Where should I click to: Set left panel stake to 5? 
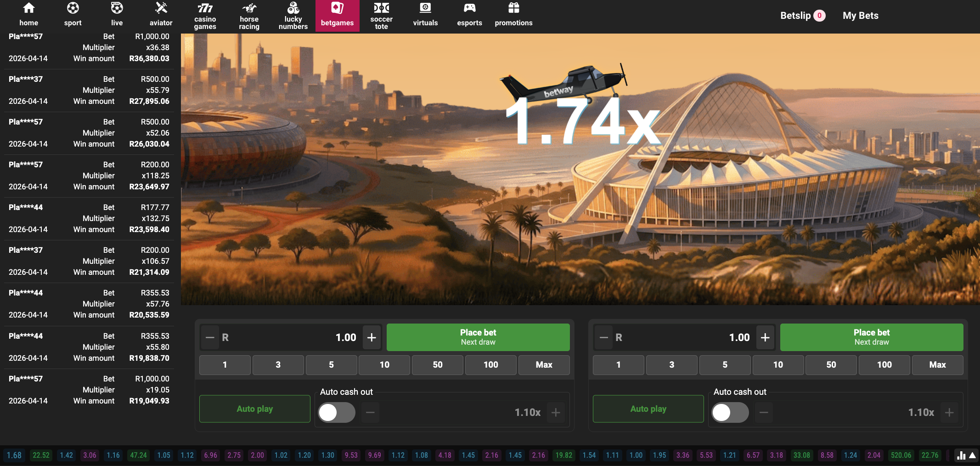tap(332, 365)
